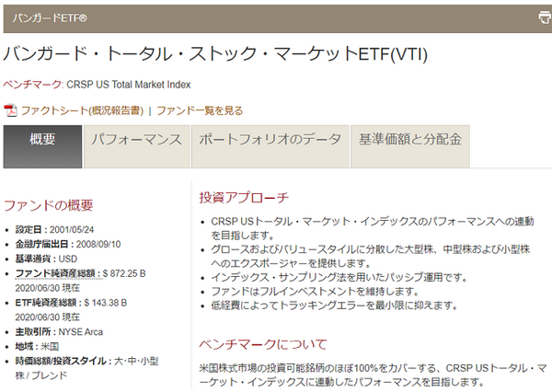The height and width of the screenshot is (392, 552).
Task: Click the bullet about インデックス・サンプリング法
Action: pyautogui.click(x=339, y=277)
